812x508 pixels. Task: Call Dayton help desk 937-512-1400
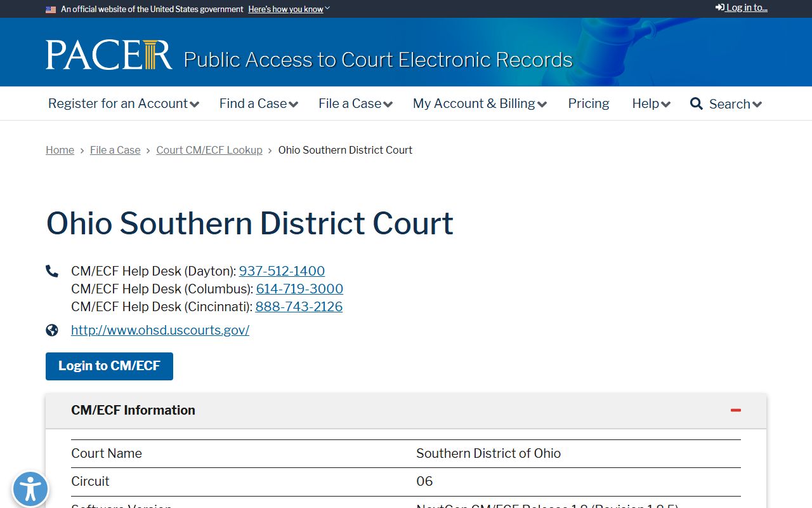point(282,271)
